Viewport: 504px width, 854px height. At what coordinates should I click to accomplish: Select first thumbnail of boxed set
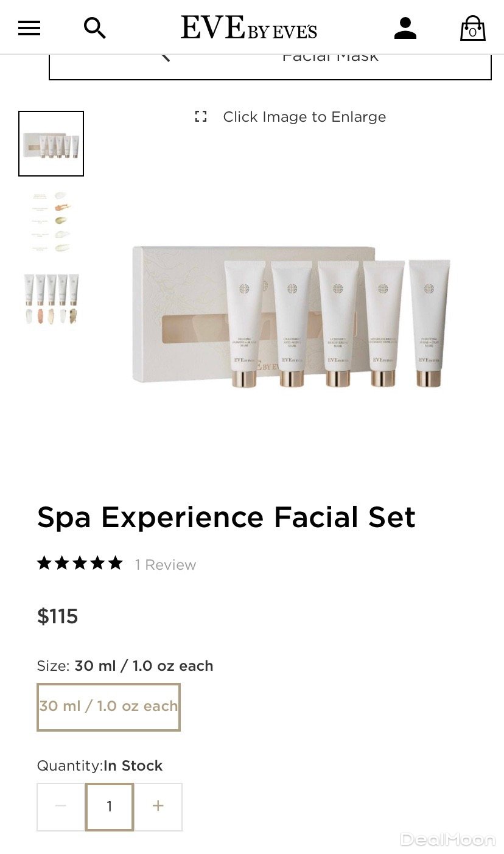[51, 144]
